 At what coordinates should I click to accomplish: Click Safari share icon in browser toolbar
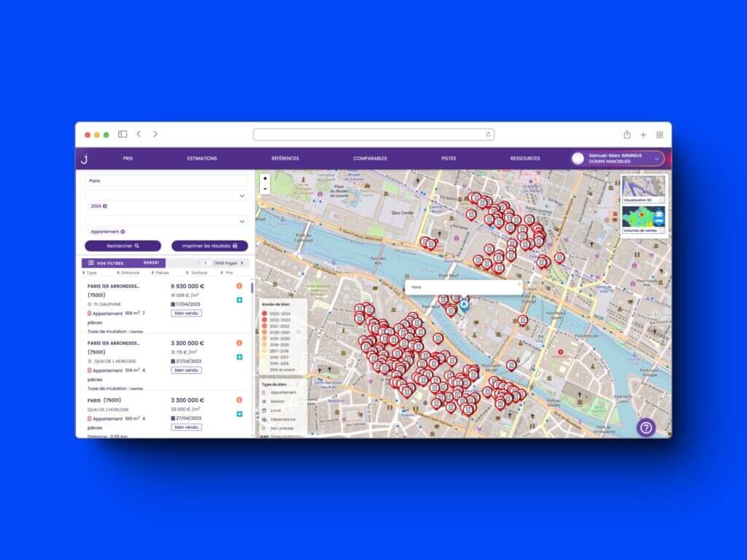click(627, 135)
